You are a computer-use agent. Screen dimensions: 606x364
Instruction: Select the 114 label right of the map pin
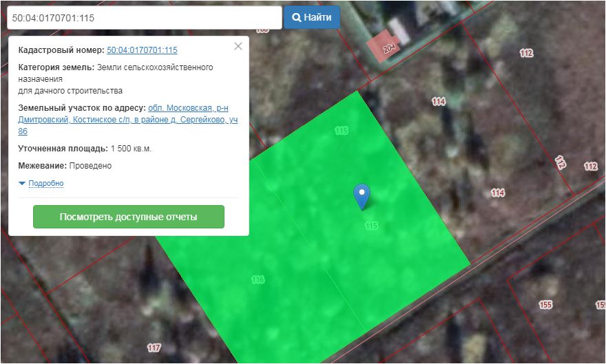point(498,193)
